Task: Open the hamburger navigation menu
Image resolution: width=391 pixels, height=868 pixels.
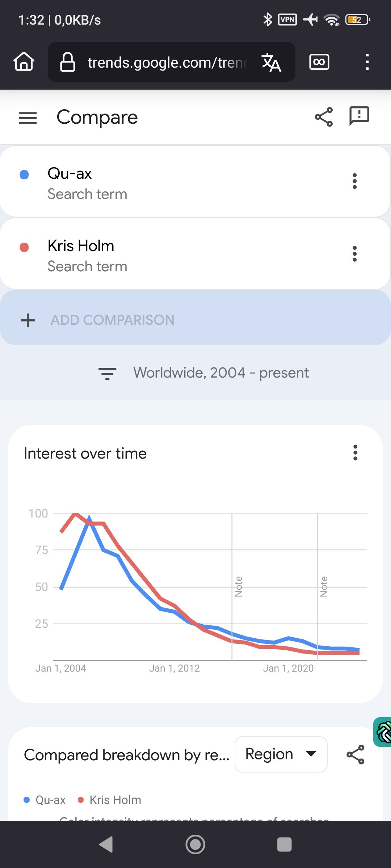Action: pyautogui.click(x=28, y=118)
